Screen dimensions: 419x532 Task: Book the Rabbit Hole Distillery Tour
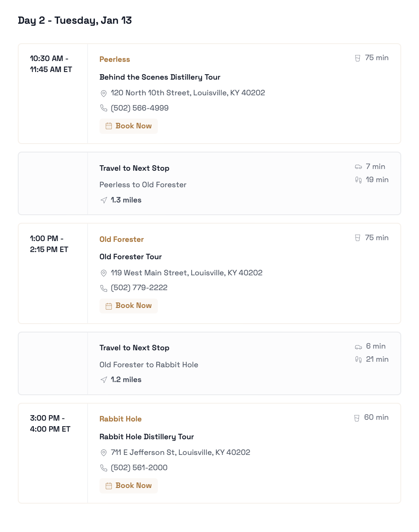click(129, 486)
